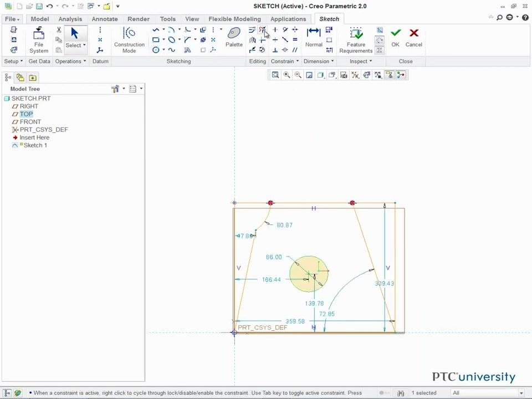Open Feature Requirements inspection
The width and height of the screenshot is (532, 399).
pyautogui.click(x=356, y=40)
